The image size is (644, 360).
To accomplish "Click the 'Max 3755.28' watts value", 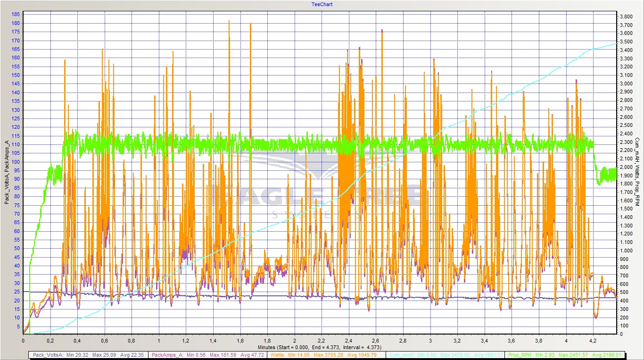I will [x=330, y=355].
